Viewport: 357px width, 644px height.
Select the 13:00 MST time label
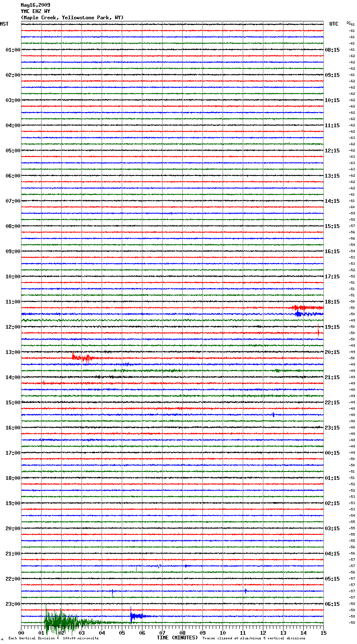(13, 352)
